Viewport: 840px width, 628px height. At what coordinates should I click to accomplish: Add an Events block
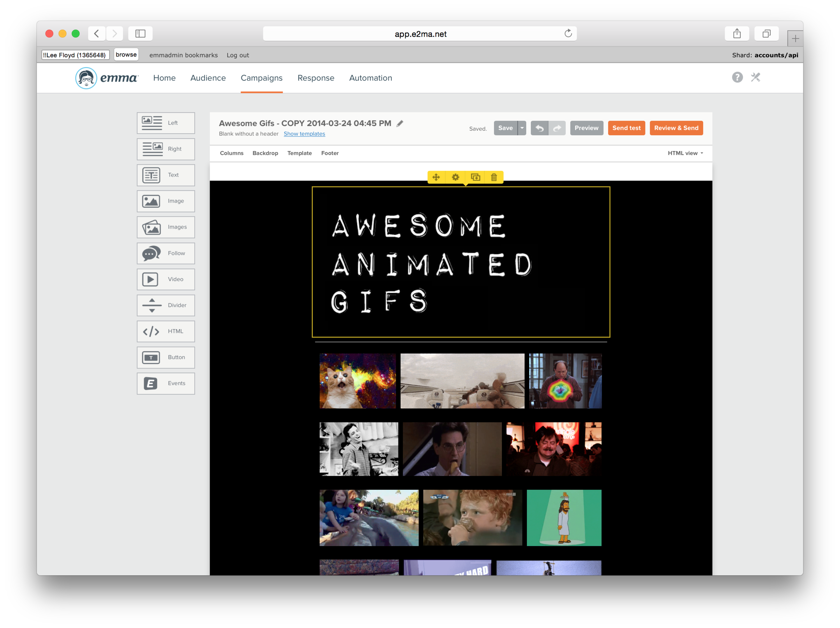[x=166, y=383]
